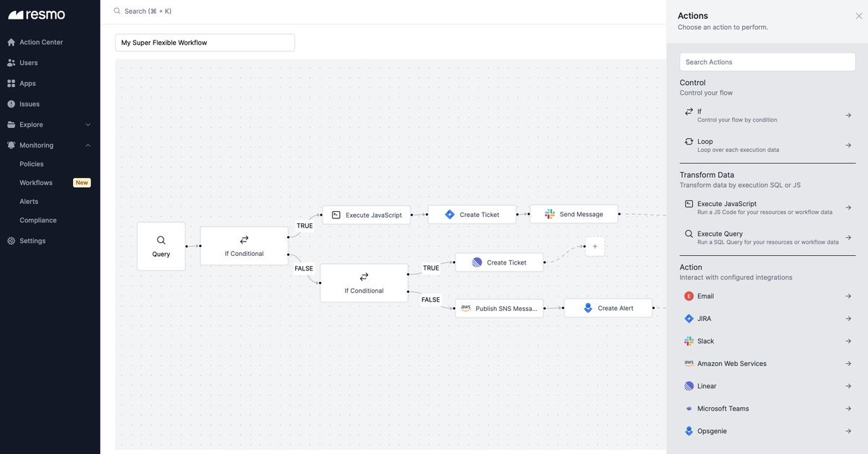Open the If control action arrow
Viewport: 868px width, 454px height.
coord(848,116)
